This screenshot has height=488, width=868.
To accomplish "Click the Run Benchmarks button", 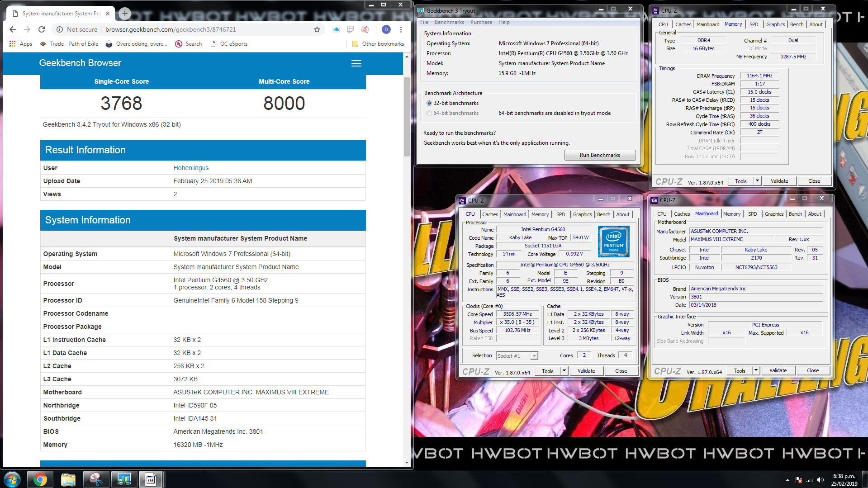I will [600, 155].
